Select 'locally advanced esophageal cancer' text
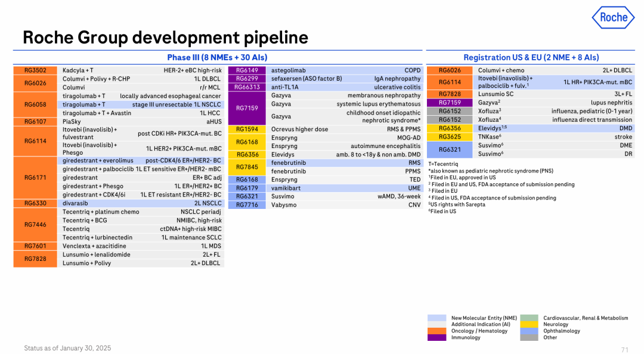The height and width of the screenshot is (354, 644). [171, 96]
